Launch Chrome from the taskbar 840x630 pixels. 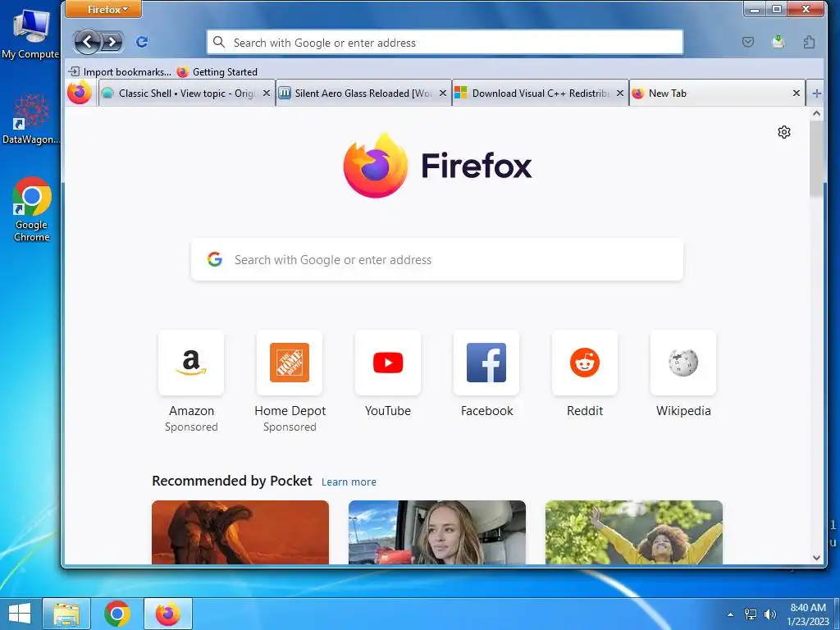point(116,614)
